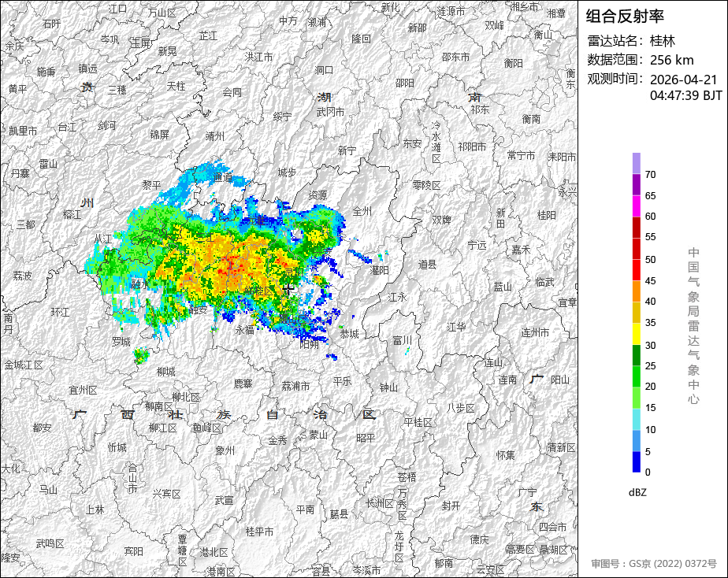The image size is (728, 578).
Task: Click the title text 组合反射率
Action: 625,17
